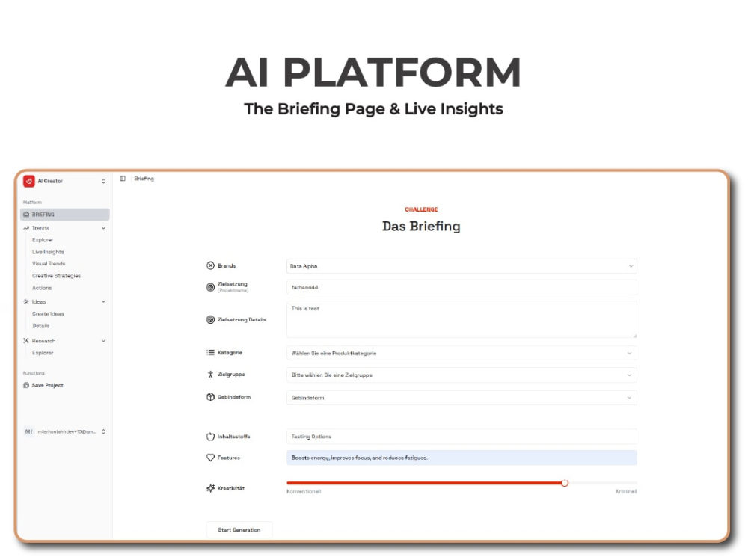Image resolution: width=748 pixels, height=560 pixels.
Task: Open the Zielgruppe target group dropdown
Action: (462, 375)
